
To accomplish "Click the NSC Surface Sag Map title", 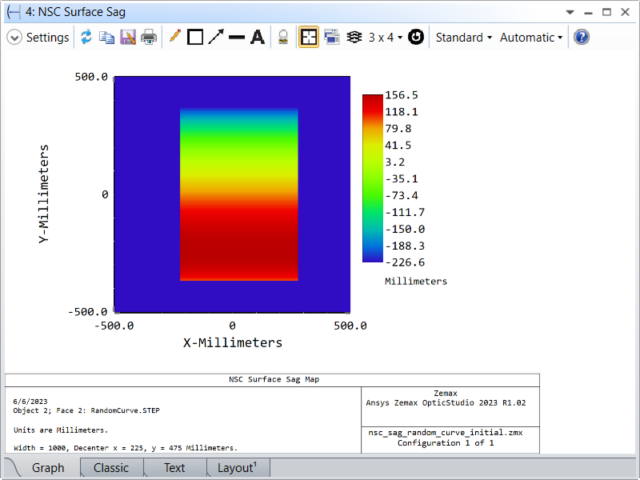I will point(274,380).
